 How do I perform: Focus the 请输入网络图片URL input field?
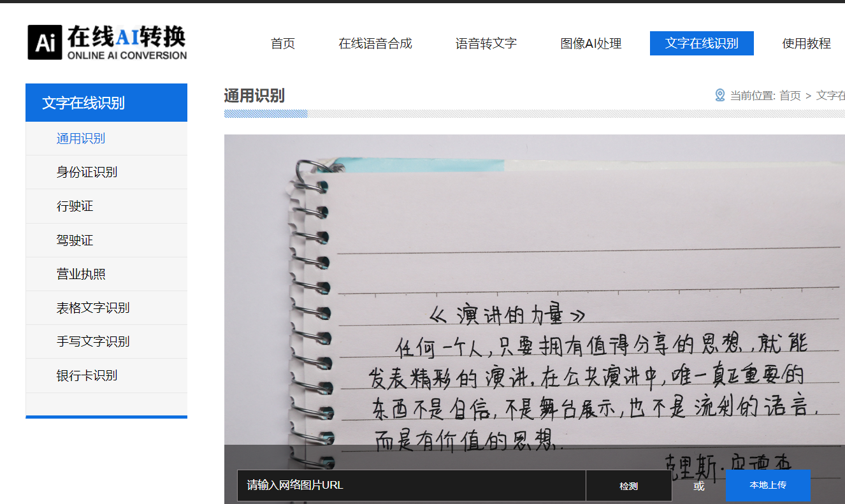pyautogui.click(x=412, y=486)
